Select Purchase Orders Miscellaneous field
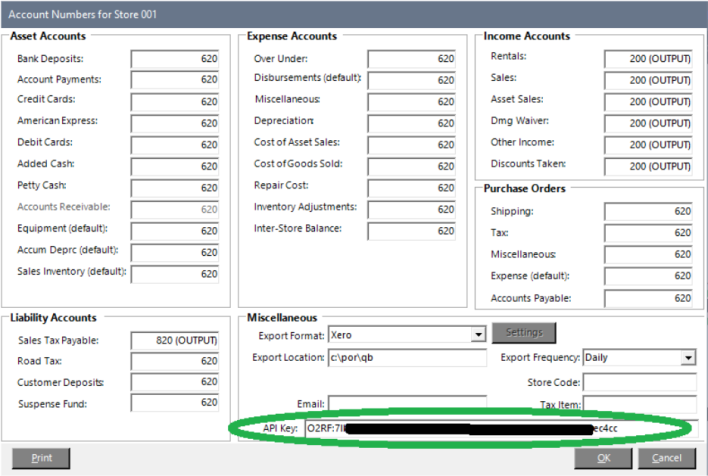The image size is (708, 476). pyautogui.click(x=648, y=254)
